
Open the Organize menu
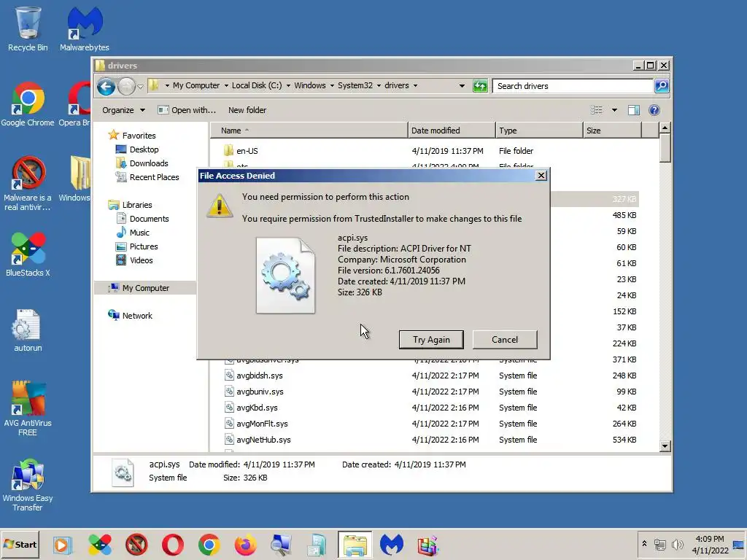point(123,110)
